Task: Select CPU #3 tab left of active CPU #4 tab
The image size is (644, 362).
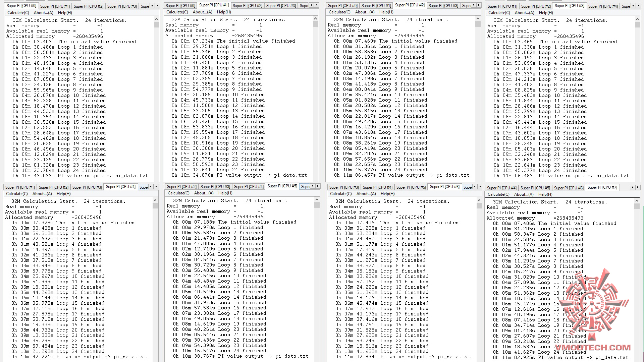Action: point(87,187)
